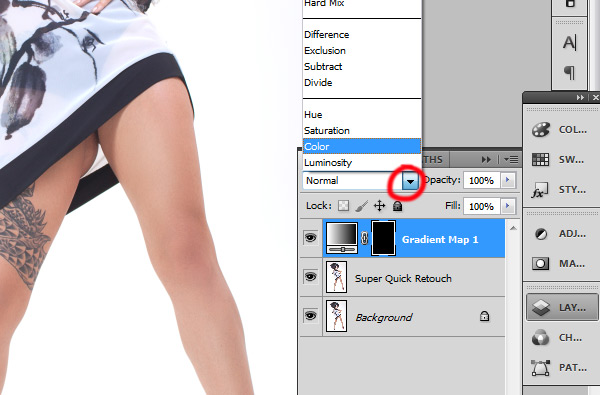The width and height of the screenshot is (600, 395).
Task: Choose Subtract blend mode
Action: (x=323, y=67)
